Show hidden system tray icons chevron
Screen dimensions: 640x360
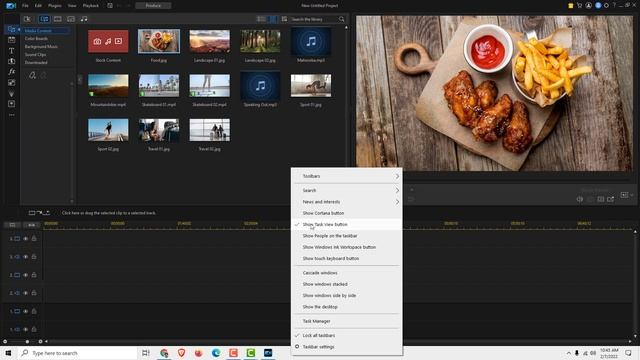(x=568, y=353)
